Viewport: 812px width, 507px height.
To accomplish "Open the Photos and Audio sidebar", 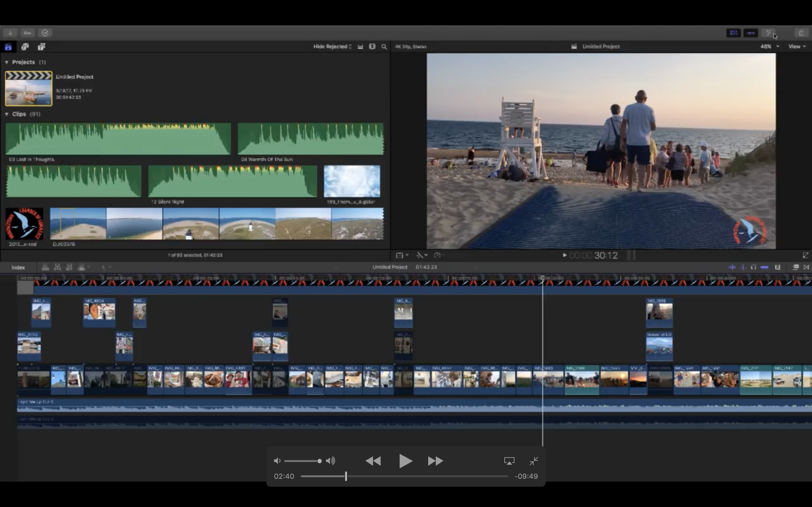I will tap(25, 47).
